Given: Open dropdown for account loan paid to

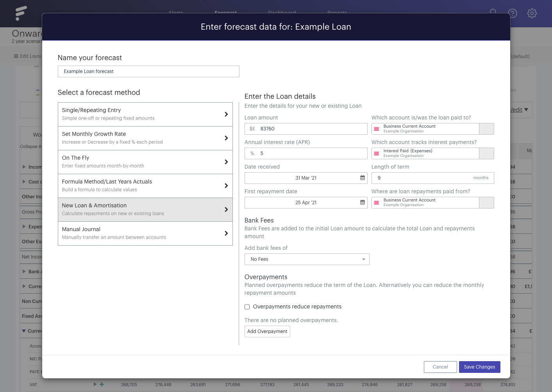Looking at the screenshot, I should coord(486,129).
